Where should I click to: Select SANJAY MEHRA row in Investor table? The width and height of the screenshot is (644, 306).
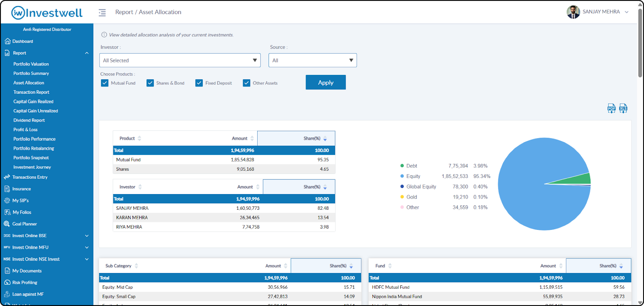[x=224, y=208]
